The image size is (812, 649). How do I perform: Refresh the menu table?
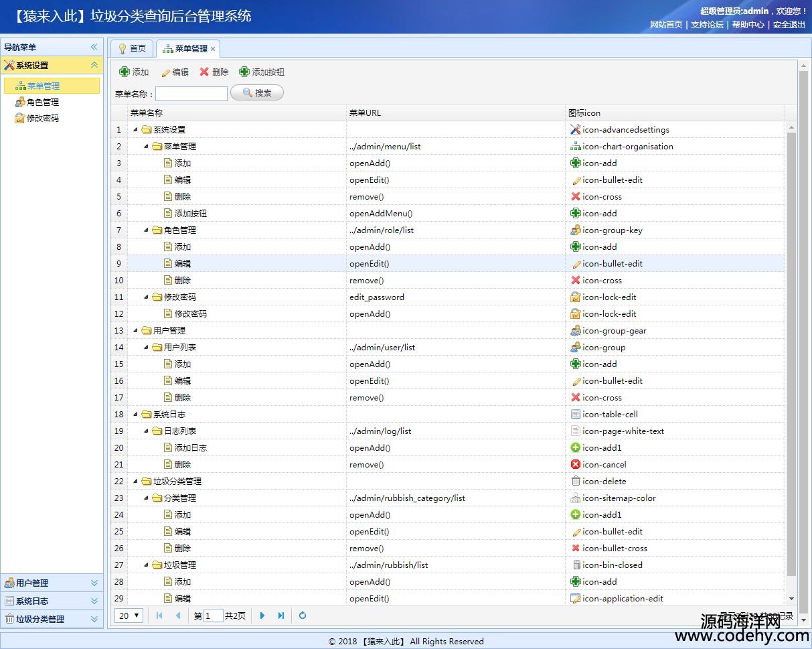(303, 616)
